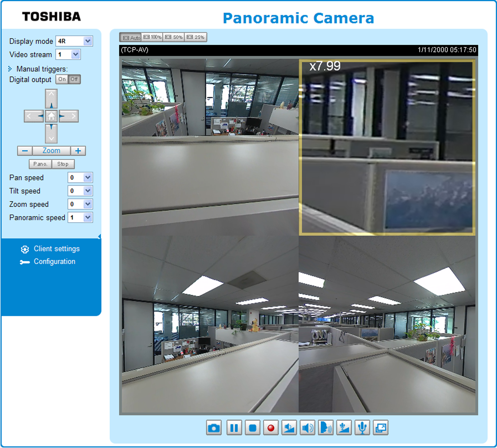The image size is (497, 448).
Task: Select the Auto video size button
Action: pyautogui.click(x=131, y=37)
